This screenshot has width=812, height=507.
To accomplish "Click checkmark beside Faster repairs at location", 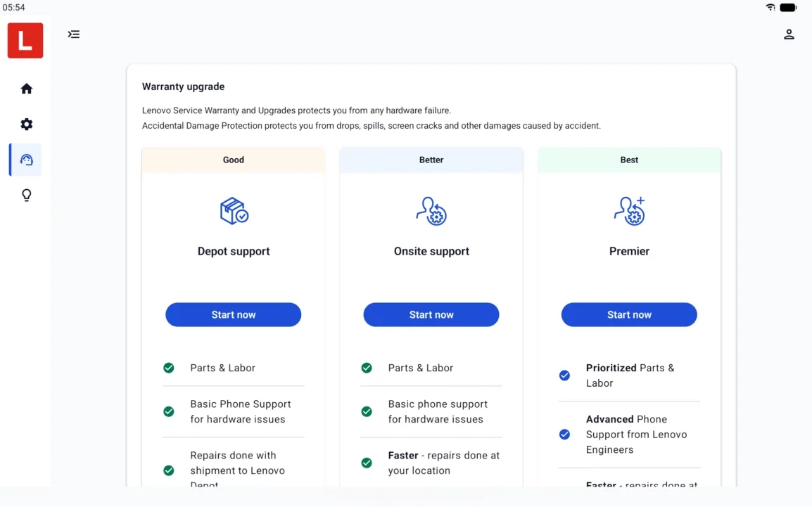I will 367,463.
